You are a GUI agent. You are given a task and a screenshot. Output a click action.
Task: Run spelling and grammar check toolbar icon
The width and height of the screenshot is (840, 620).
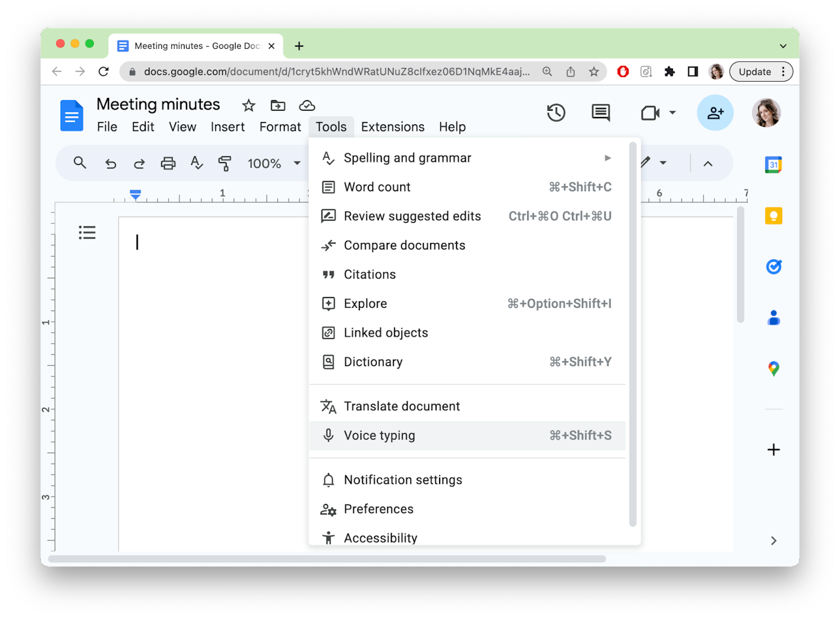(x=196, y=163)
